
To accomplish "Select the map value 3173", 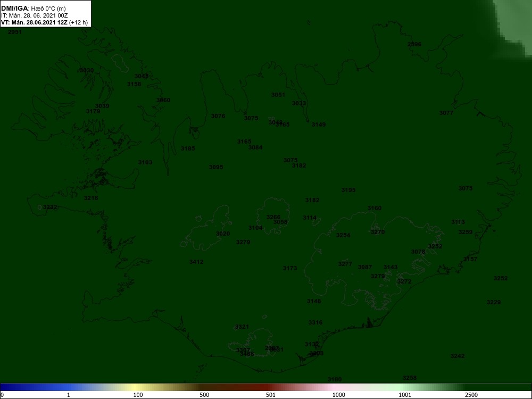I will coord(290,268).
